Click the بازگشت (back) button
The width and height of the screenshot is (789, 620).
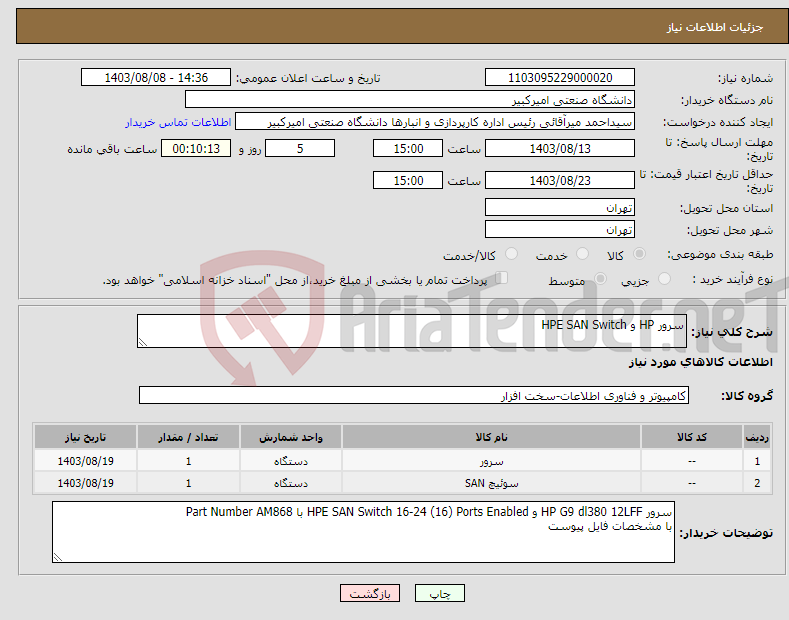(370, 593)
